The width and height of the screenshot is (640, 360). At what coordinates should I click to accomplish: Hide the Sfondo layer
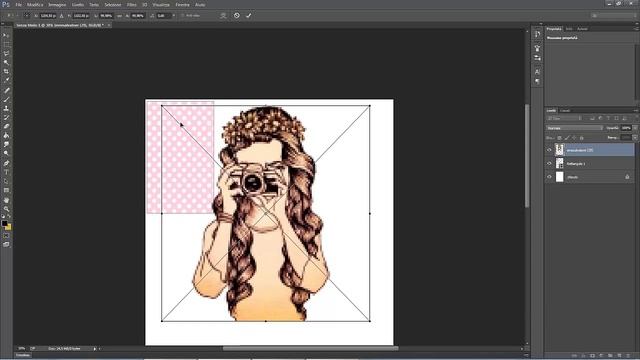[x=549, y=177]
